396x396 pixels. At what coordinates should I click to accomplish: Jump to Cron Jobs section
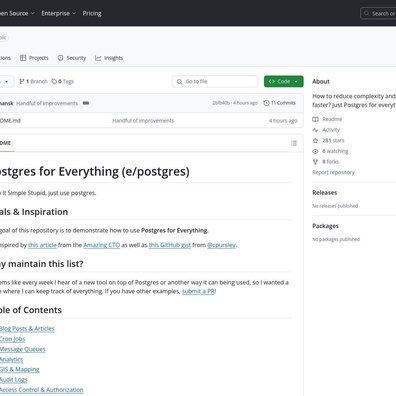[x=12, y=339]
